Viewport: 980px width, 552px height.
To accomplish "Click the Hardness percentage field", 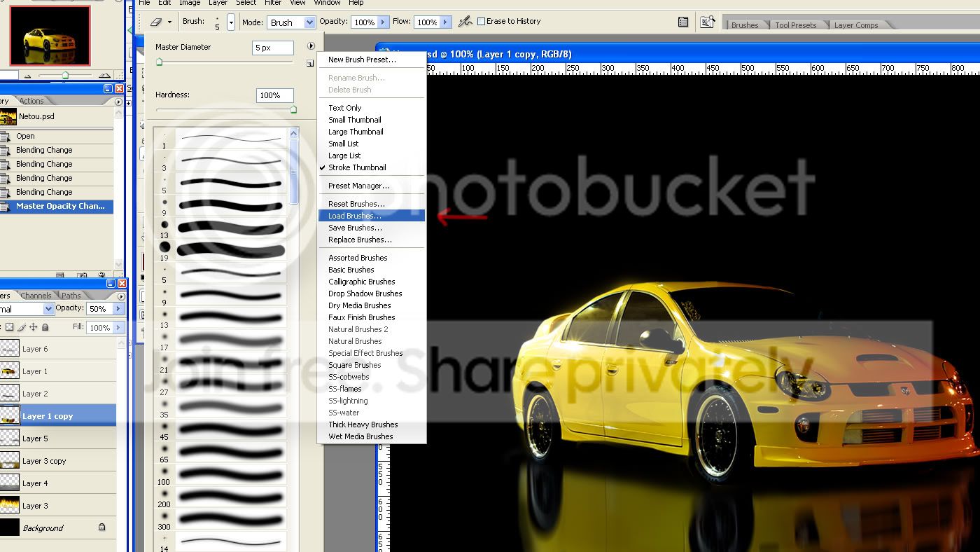I will pyautogui.click(x=274, y=95).
